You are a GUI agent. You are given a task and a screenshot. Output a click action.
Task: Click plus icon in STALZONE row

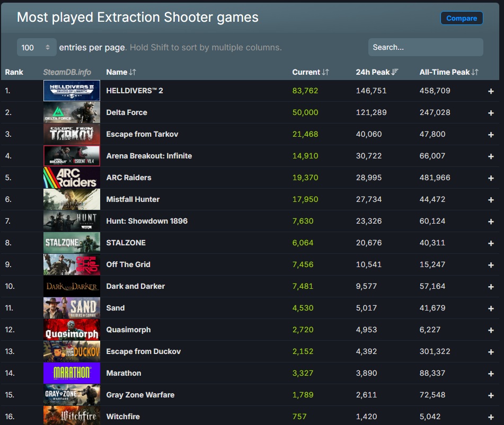tap(491, 243)
